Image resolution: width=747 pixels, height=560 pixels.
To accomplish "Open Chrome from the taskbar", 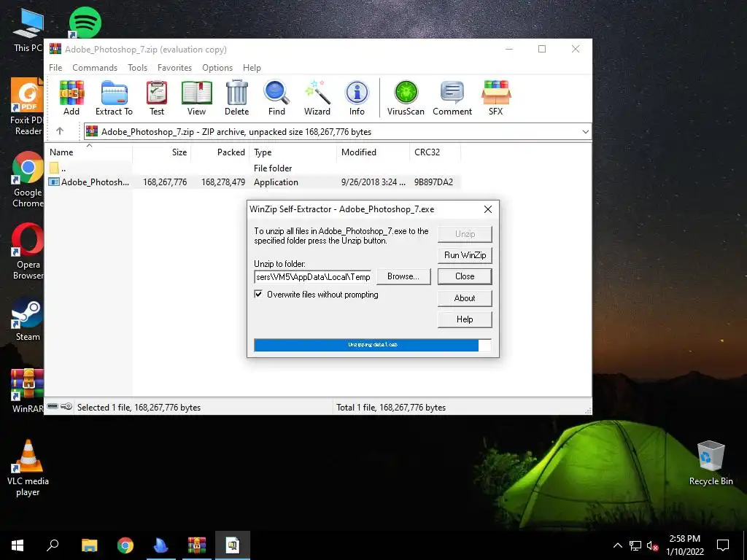I will pos(125,545).
